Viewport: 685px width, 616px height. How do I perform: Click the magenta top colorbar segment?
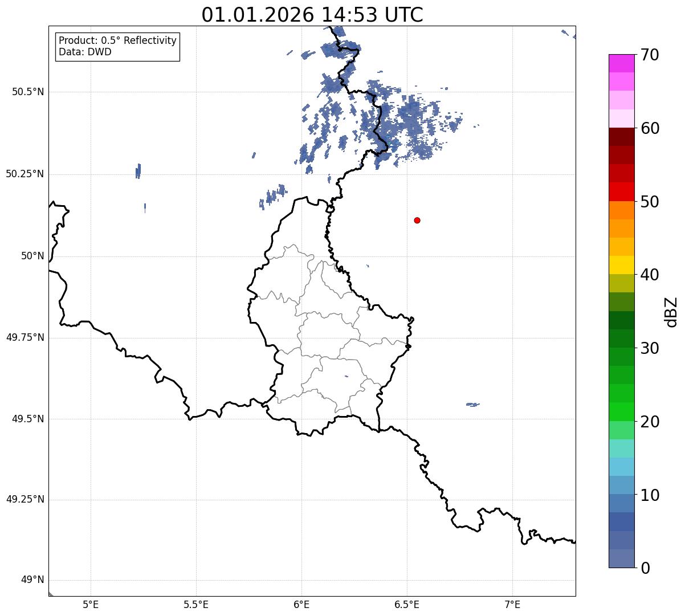[x=622, y=63]
